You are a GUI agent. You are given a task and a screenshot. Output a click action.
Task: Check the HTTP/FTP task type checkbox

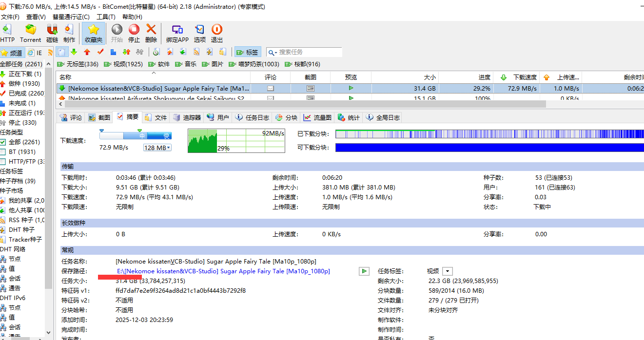(3, 162)
